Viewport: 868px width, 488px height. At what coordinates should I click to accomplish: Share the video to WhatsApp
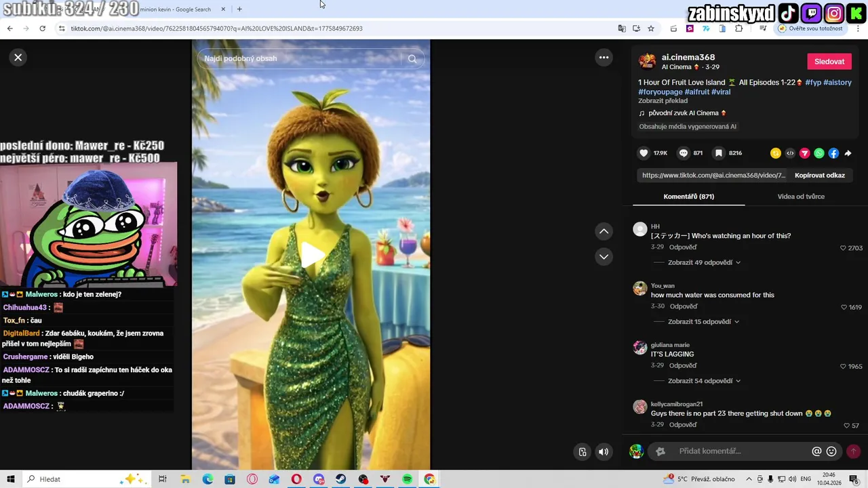(819, 153)
